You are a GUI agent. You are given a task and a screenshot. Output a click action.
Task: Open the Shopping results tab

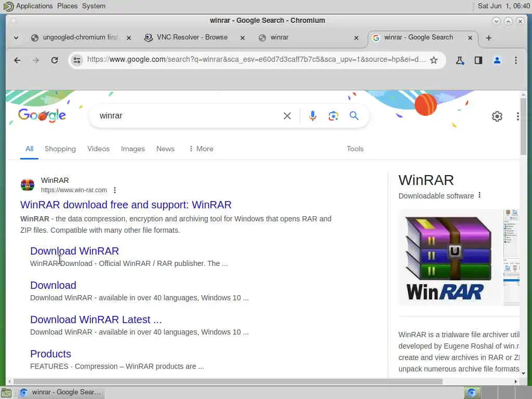[60, 149]
